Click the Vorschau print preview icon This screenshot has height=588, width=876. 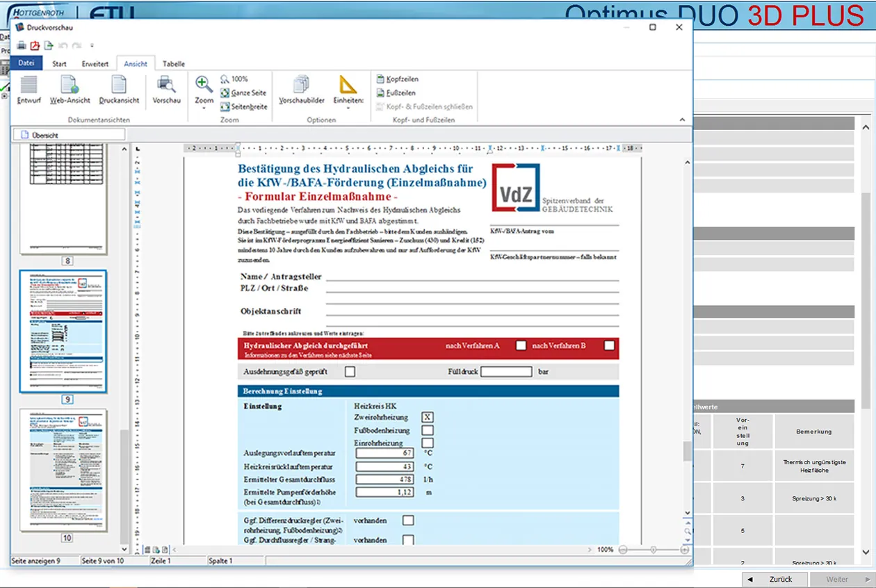166,90
